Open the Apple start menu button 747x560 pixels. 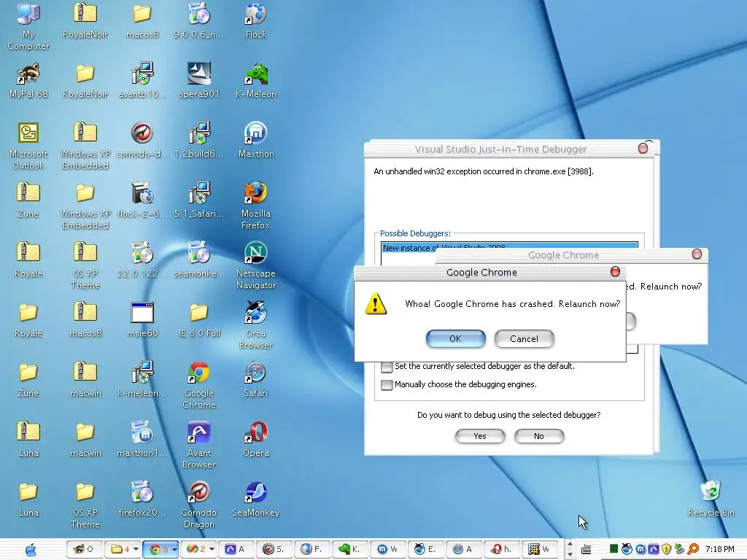(x=31, y=550)
